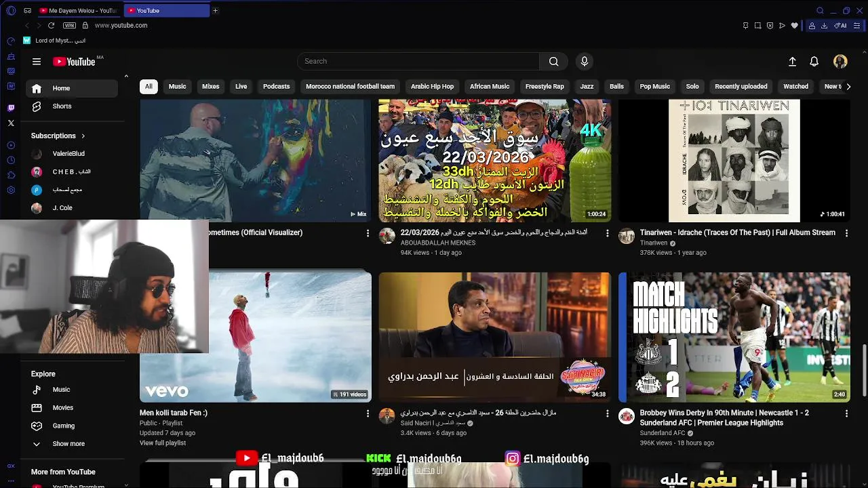Focus the YouTube search box

[x=418, y=62]
